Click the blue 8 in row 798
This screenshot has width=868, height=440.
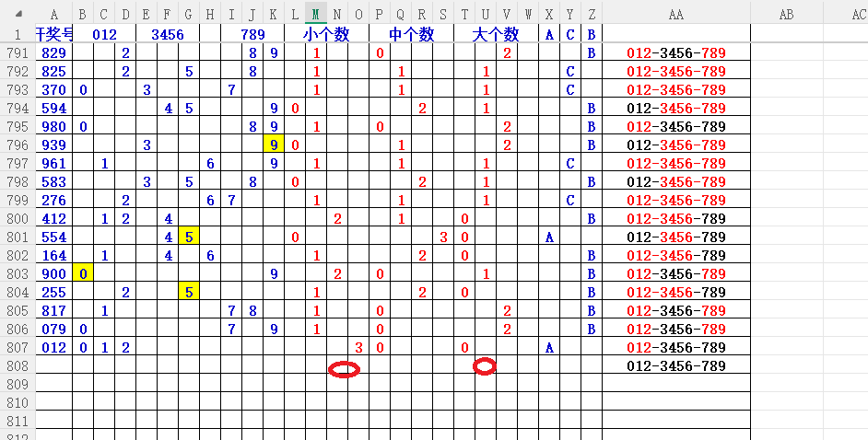click(252, 182)
